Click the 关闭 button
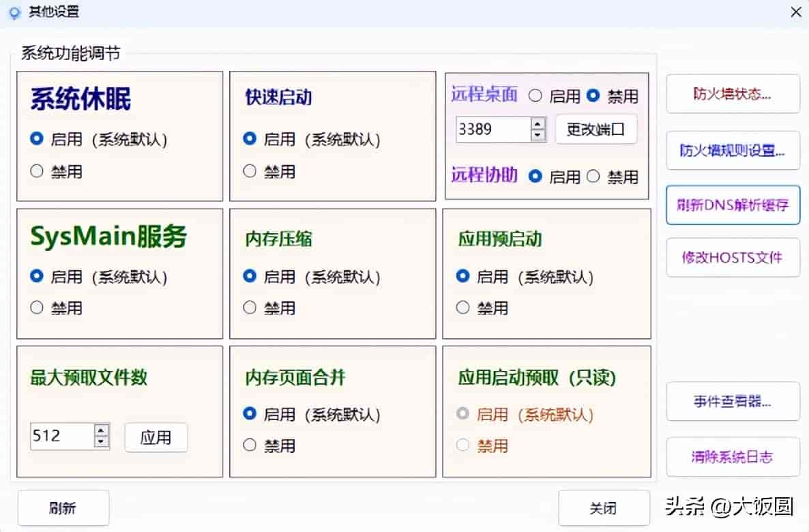 [604, 507]
